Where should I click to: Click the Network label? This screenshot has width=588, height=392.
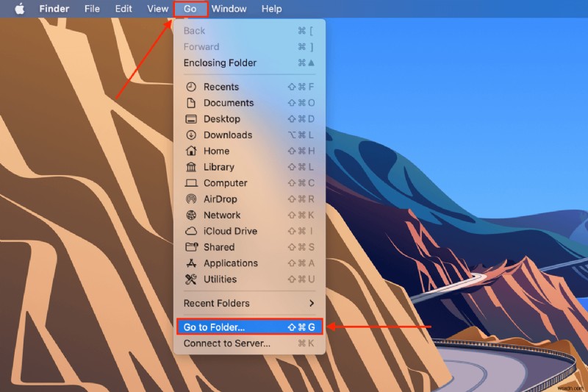(x=222, y=215)
